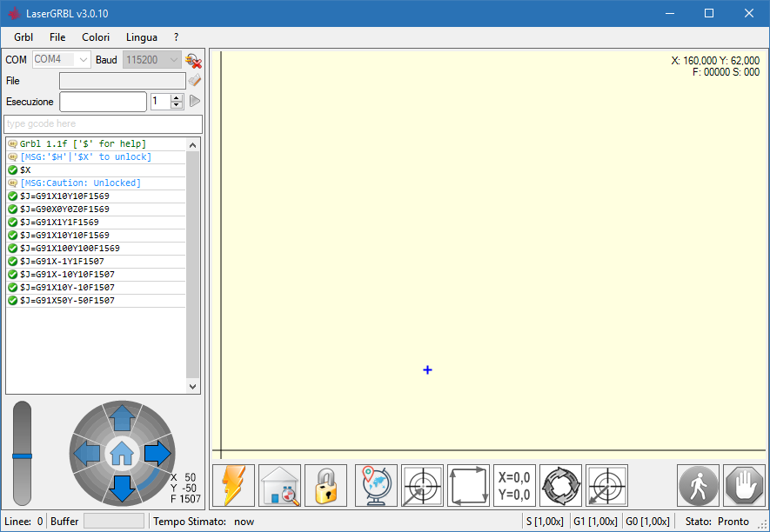Select the Grbl 1.1f welcome line
The width and height of the screenshot is (770, 532).
pyautogui.click(x=97, y=143)
